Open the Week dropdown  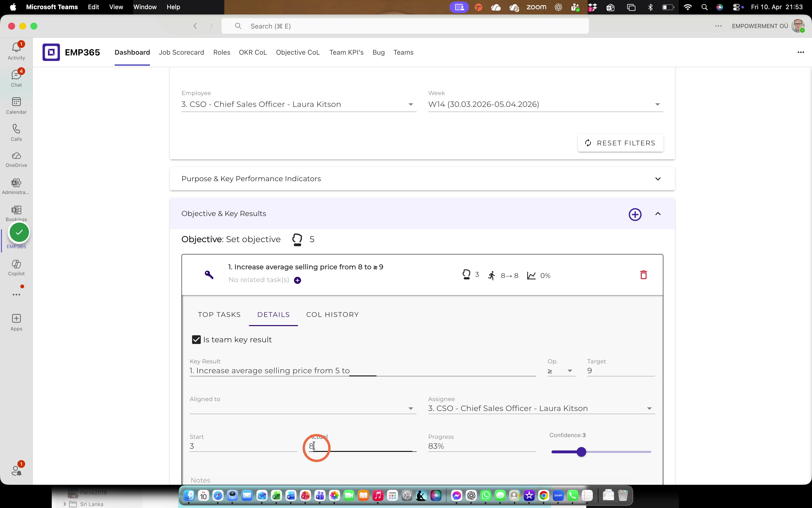point(546,105)
